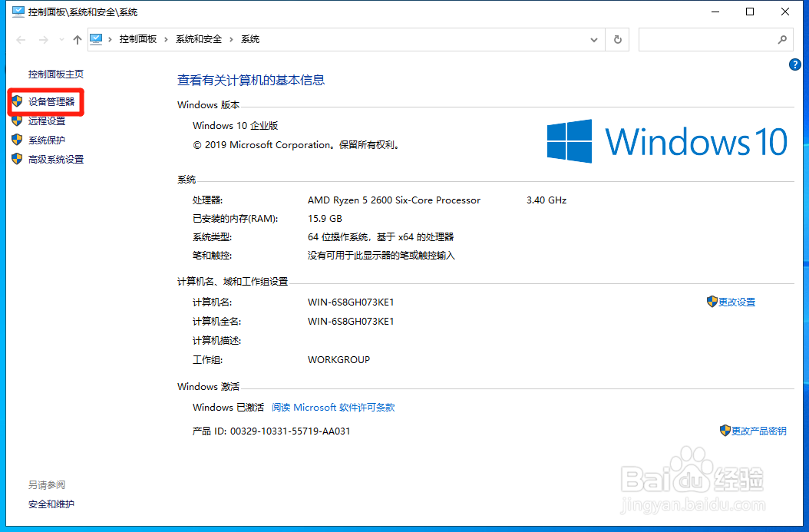The image size is (809, 532).
Task: Open Device Manager (设备管理器) link
Action: point(51,101)
